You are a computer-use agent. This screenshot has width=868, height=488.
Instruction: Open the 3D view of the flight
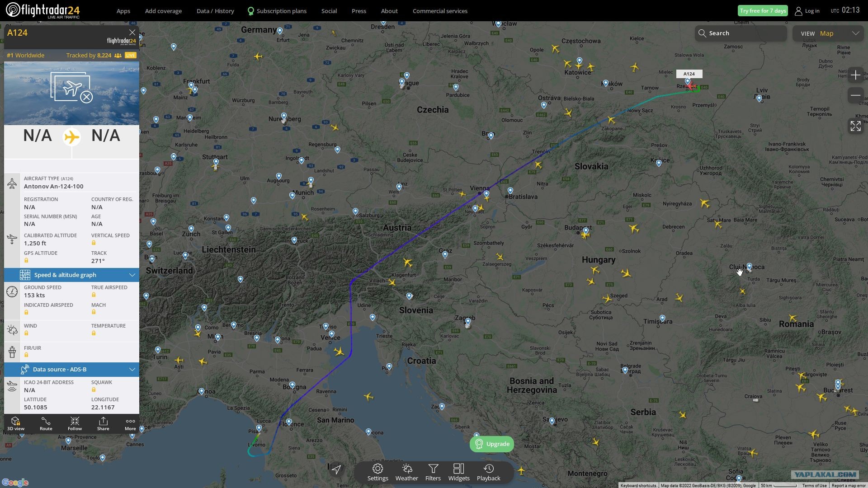coord(16,424)
